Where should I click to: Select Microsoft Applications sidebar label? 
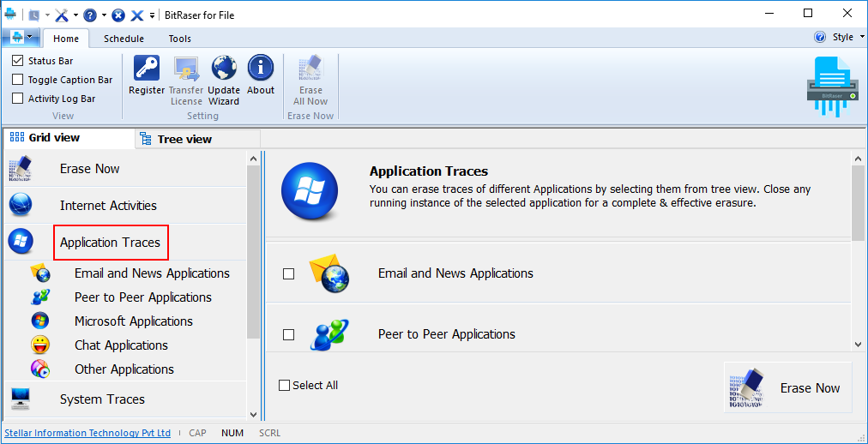pos(134,321)
